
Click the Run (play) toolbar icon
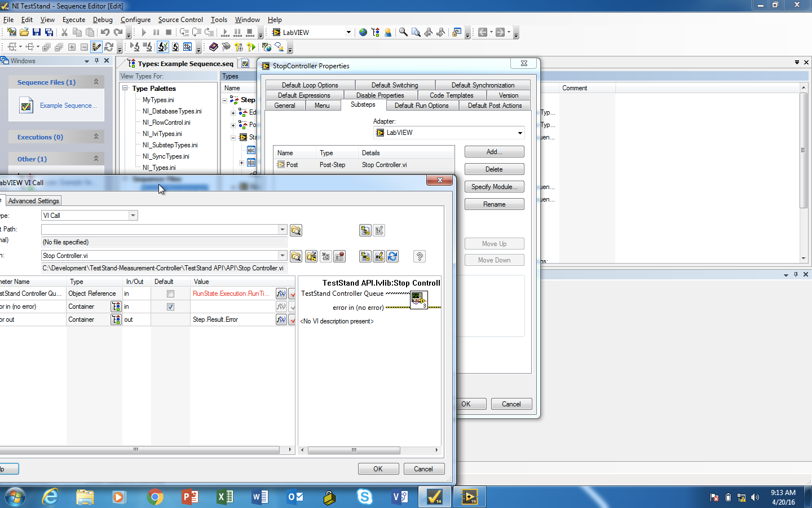pyautogui.click(x=144, y=32)
